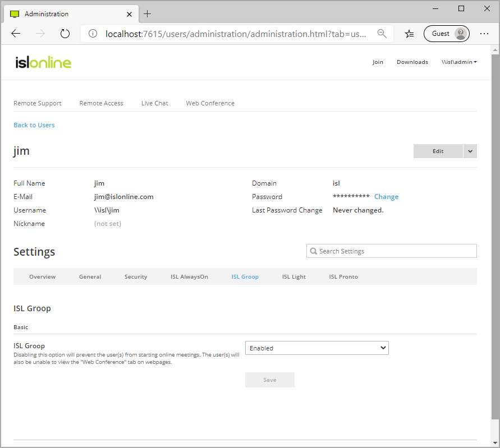Viewport: 500px width, 448px height.
Task: Click the Edit button for jim
Action: coord(438,151)
